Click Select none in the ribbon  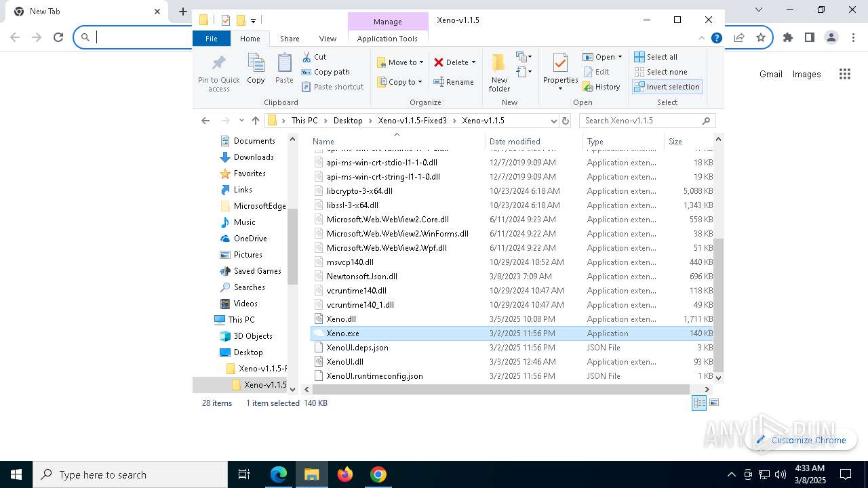661,72
